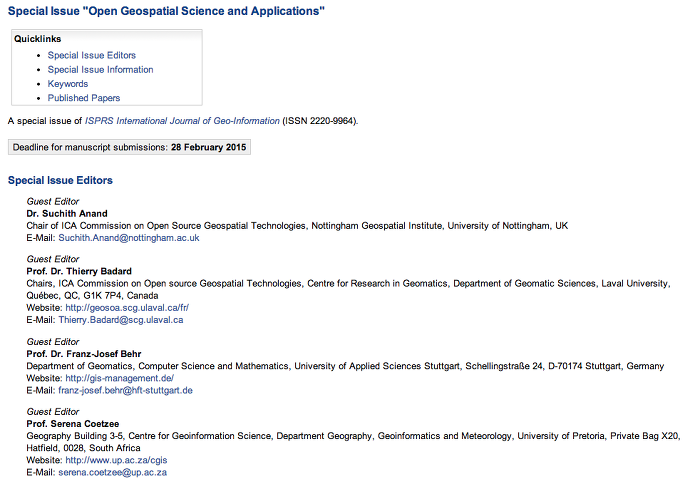700x479 pixels.
Task: Jump to the Keywords quicklink
Action: pyautogui.click(x=68, y=84)
